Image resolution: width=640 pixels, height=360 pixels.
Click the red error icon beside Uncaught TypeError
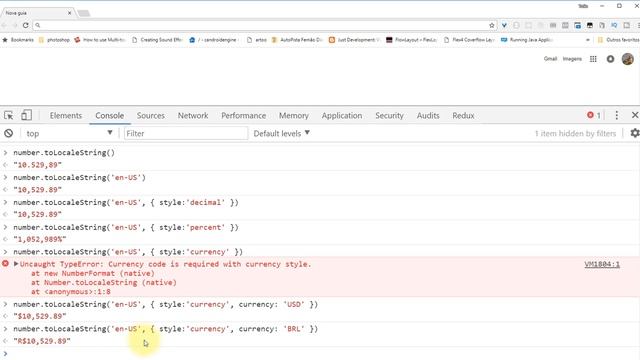tap(5, 264)
